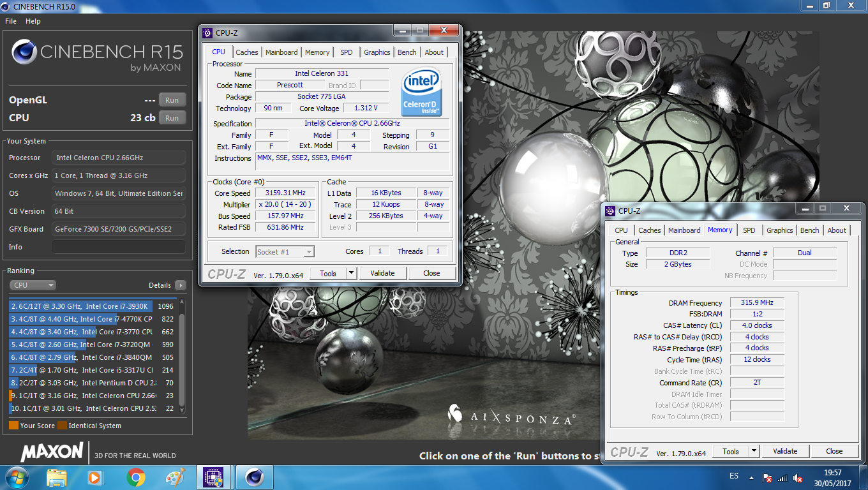Select ranking row Intel Core i7-4770K
Screen dimensions: 868x490
pyautogui.click(x=93, y=319)
